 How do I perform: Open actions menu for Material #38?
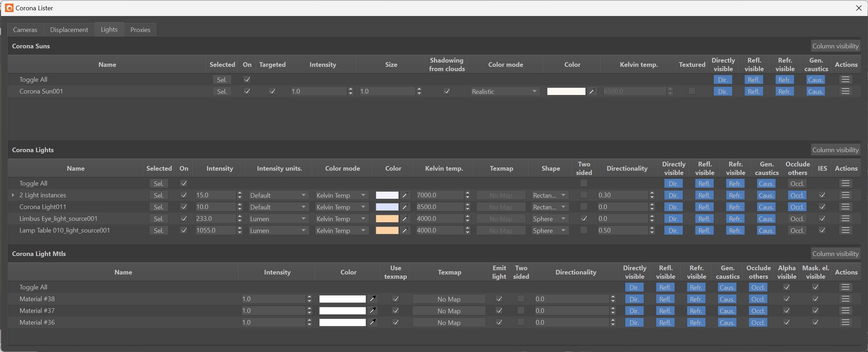[x=846, y=299]
